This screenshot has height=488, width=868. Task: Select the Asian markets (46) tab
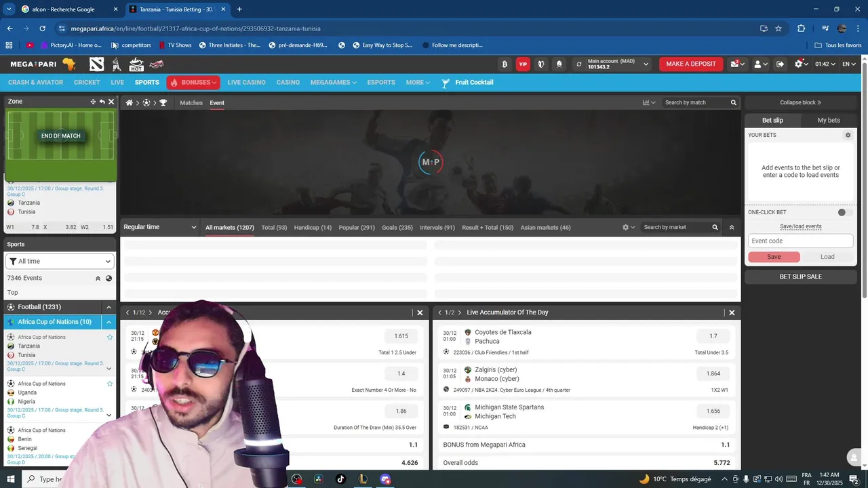545,228
